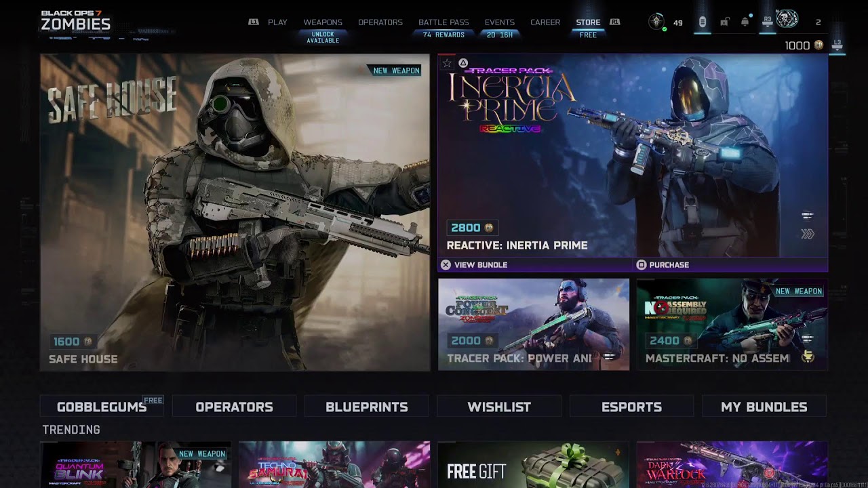This screenshot has width=868, height=488.
Task: Click the L3 stick icon below header
Action: pos(837,45)
